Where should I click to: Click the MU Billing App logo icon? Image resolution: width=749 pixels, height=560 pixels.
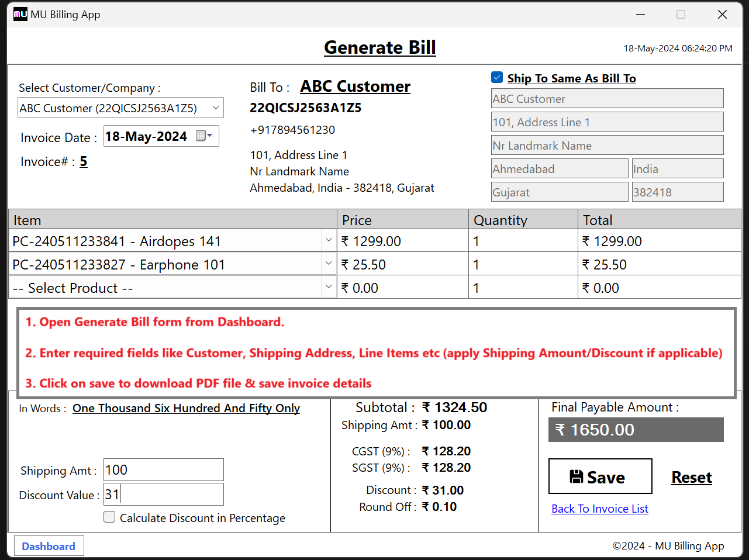click(19, 14)
